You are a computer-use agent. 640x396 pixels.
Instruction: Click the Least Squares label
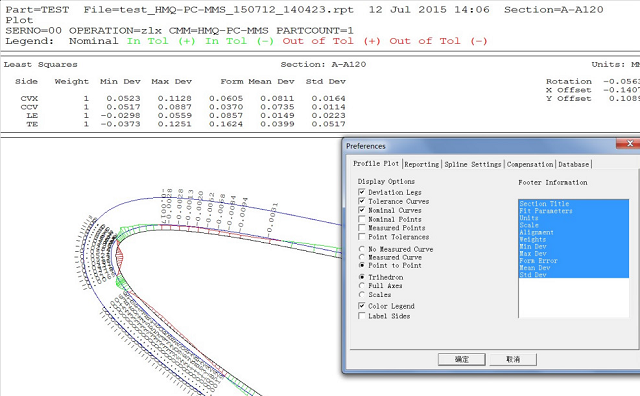tap(40, 65)
